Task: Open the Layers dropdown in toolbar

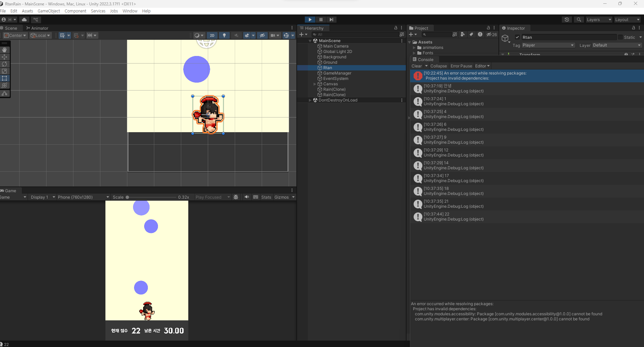Action: [599, 20]
